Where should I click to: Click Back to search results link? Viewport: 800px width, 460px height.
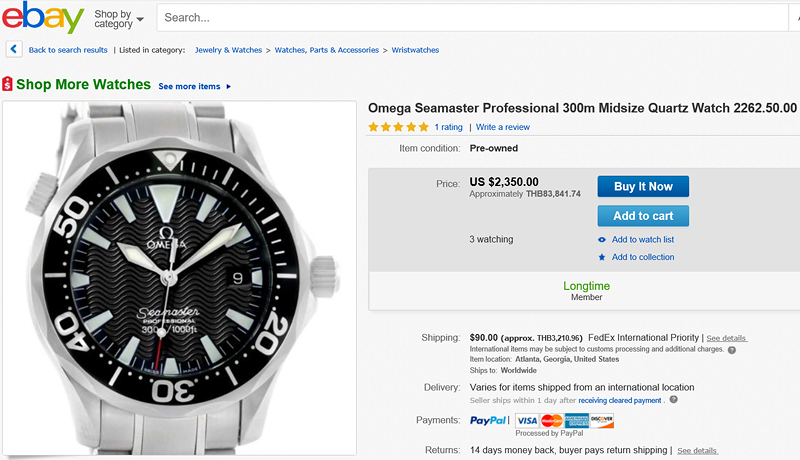68,50
